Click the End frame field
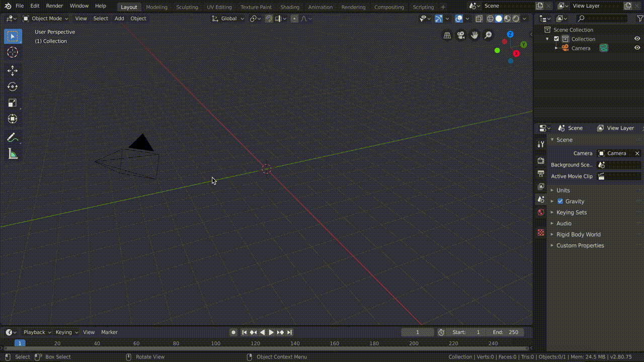 coord(506,332)
